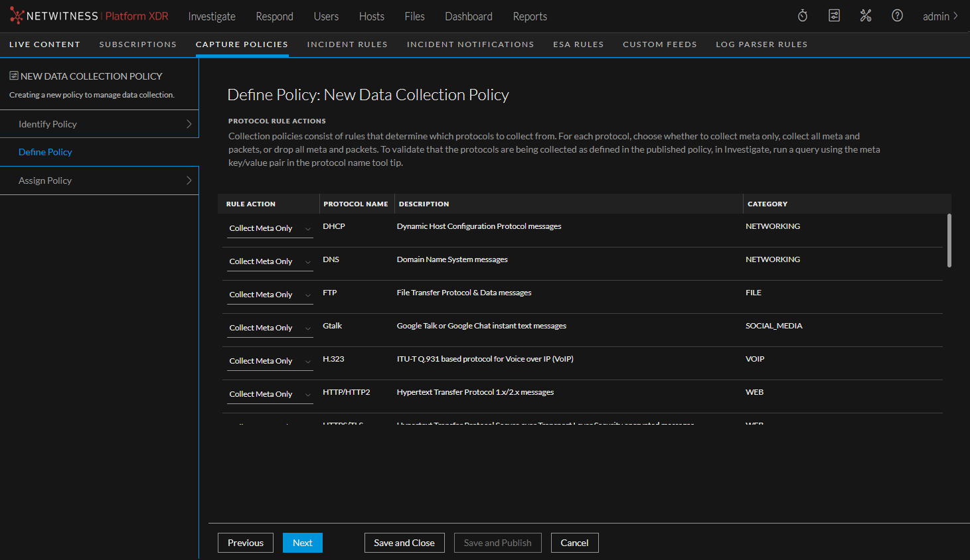
Task: Open the Dashboard menu item
Action: click(x=469, y=16)
